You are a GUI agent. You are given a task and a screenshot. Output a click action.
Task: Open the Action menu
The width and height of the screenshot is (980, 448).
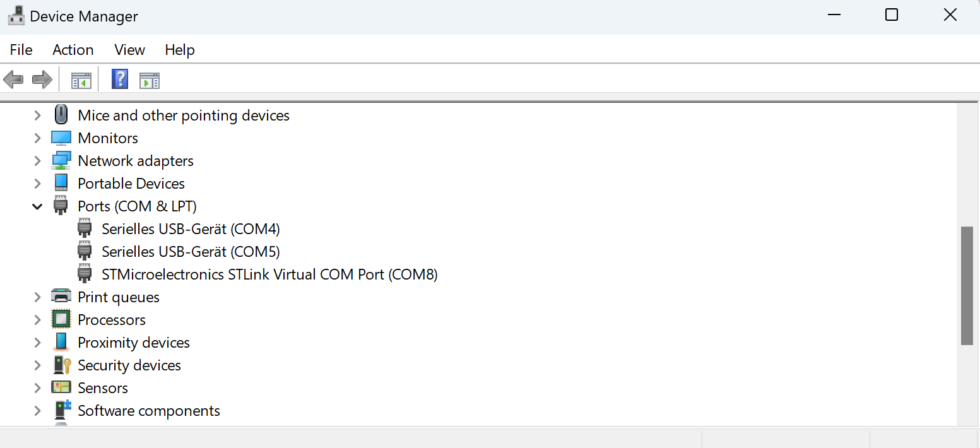(x=73, y=49)
